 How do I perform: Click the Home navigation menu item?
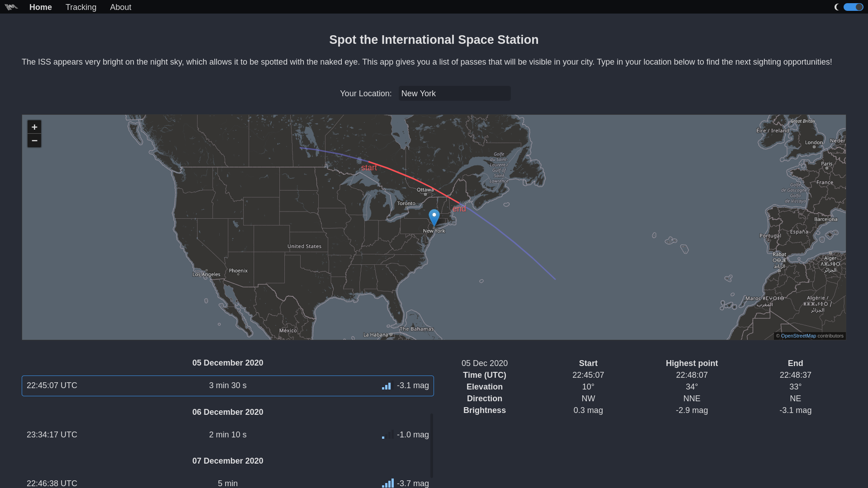coord(41,7)
